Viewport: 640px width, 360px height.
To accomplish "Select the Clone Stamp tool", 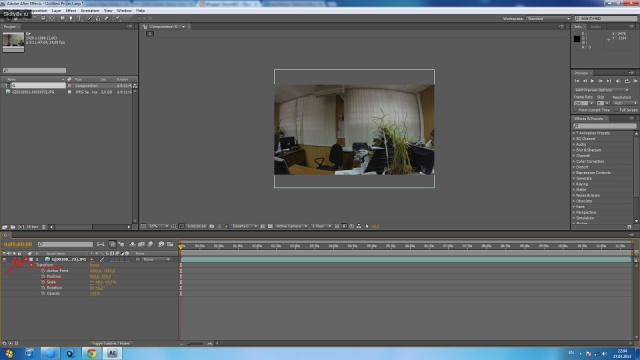I will [98, 18].
